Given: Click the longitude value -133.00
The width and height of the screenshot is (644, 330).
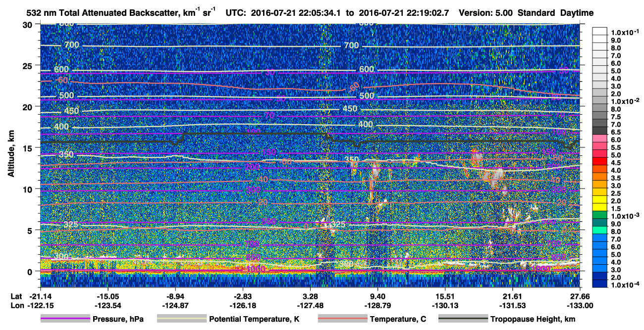Looking at the screenshot, I should point(580,305).
